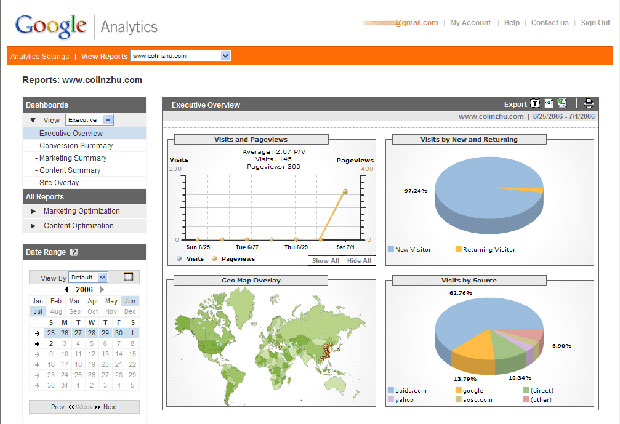
Task: Go to Analytics Settings tab
Action: pos(40,56)
